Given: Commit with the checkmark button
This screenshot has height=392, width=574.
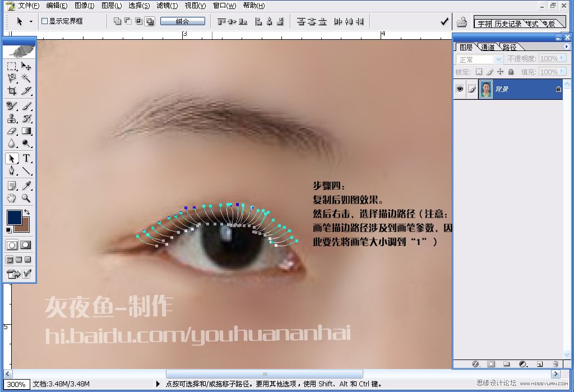Looking at the screenshot, I should pos(445,21).
